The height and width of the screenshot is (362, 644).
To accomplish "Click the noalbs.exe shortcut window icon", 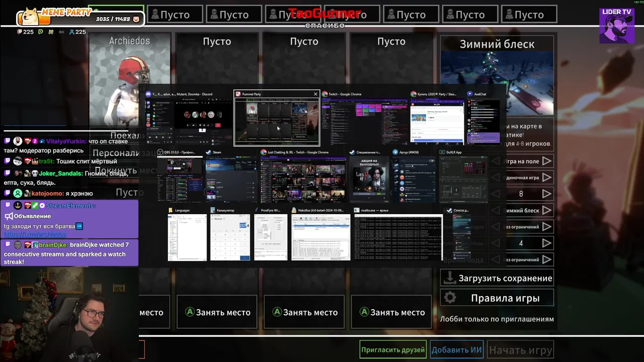I will tap(357, 210).
